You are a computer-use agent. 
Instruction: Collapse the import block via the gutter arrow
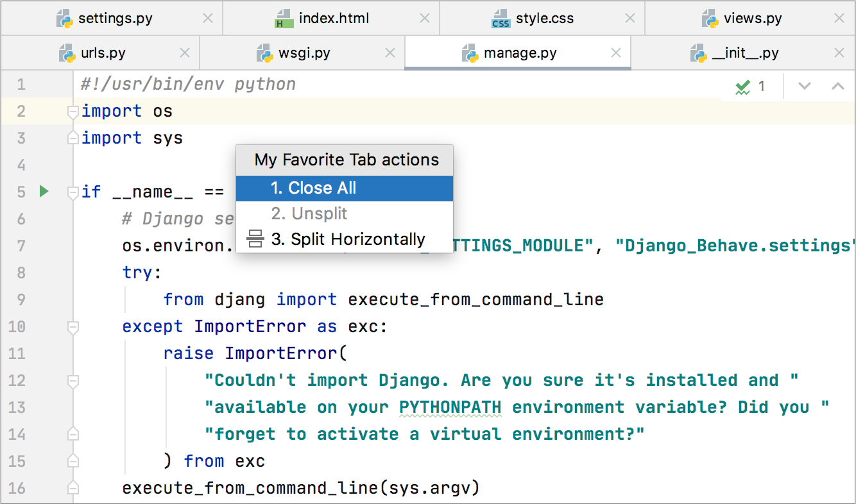[73, 111]
